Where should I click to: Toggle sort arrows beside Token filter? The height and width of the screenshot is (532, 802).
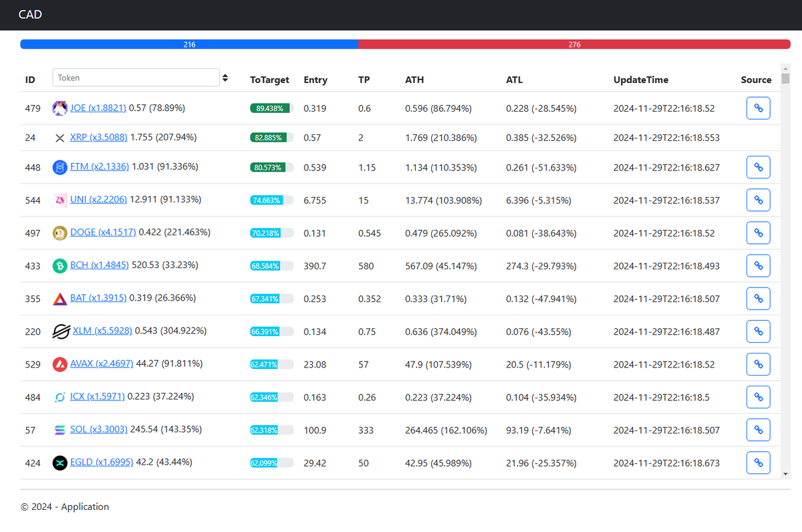tap(225, 78)
